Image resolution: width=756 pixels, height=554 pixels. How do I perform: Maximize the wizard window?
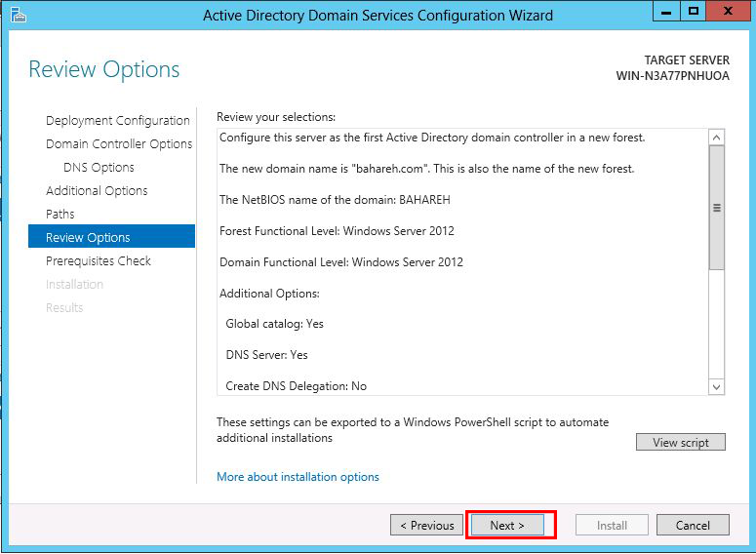[x=694, y=11]
